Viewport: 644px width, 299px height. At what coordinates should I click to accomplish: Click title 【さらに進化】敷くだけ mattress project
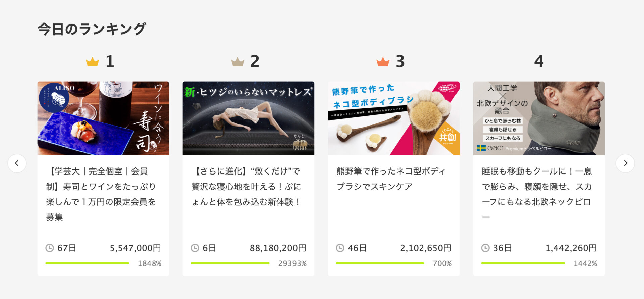[246, 187]
